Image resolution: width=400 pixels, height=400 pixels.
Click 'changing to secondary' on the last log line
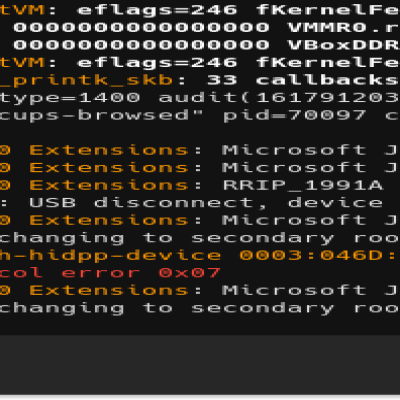pyautogui.click(x=167, y=309)
